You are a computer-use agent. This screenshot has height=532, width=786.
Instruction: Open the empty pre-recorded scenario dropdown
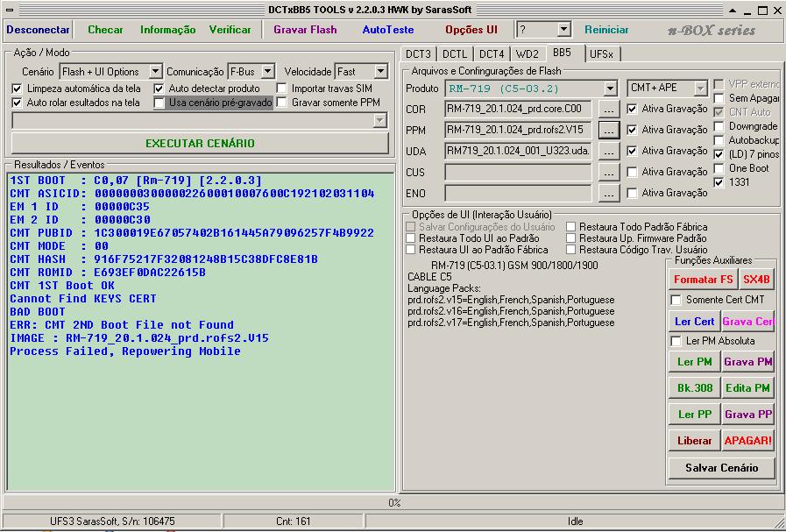[x=380, y=120]
